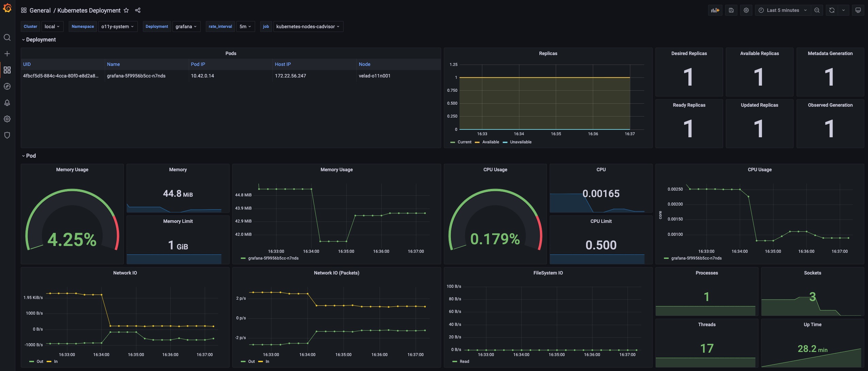
Task: Save the dashboard with disk icon
Action: click(x=731, y=10)
